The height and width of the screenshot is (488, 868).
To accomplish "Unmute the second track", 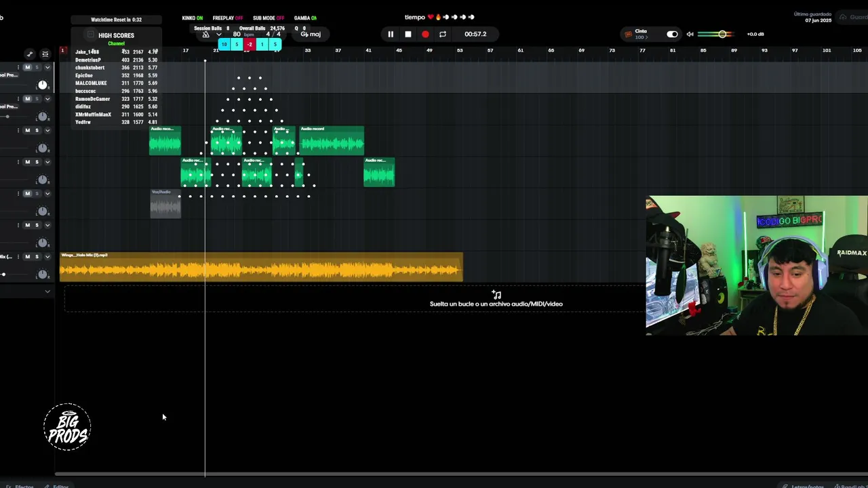I will pos(27,99).
